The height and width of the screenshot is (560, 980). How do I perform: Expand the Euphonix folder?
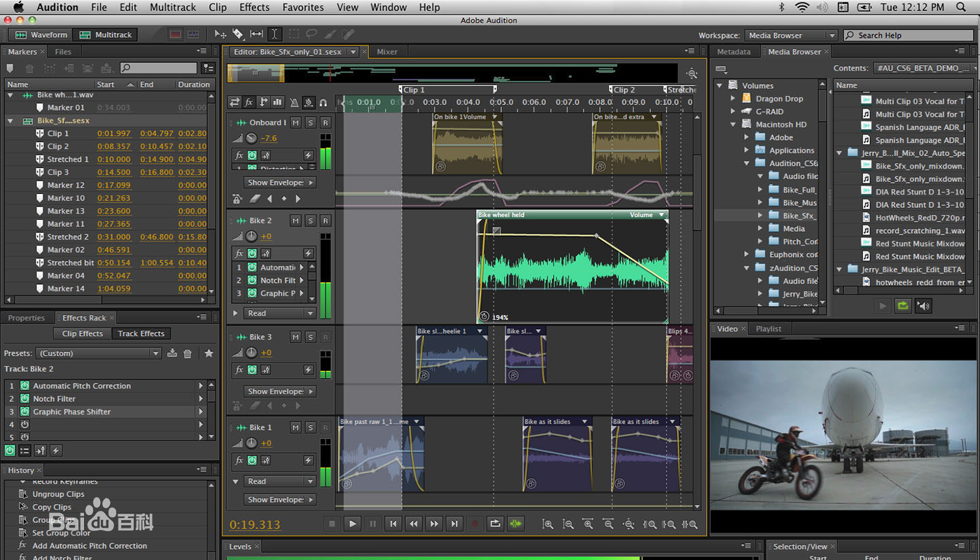747,254
